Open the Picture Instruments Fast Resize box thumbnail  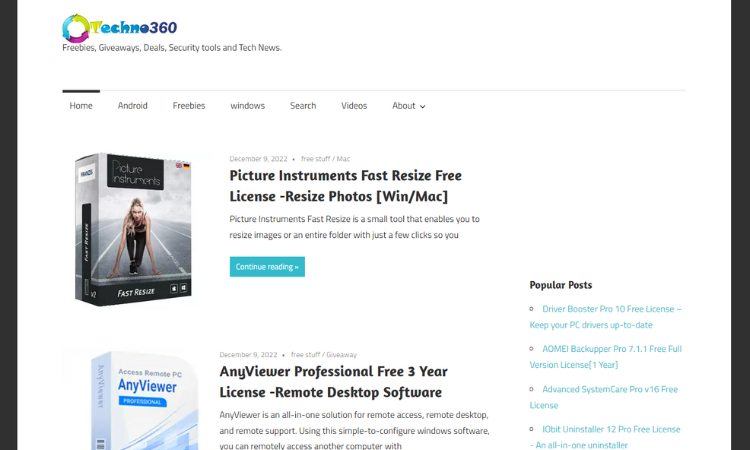point(133,229)
